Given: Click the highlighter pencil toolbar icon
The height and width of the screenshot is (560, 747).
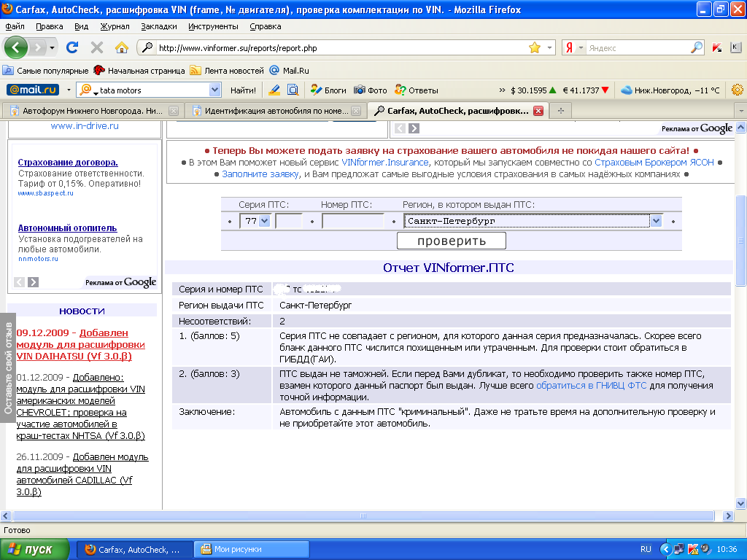Looking at the screenshot, I should point(274,90).
